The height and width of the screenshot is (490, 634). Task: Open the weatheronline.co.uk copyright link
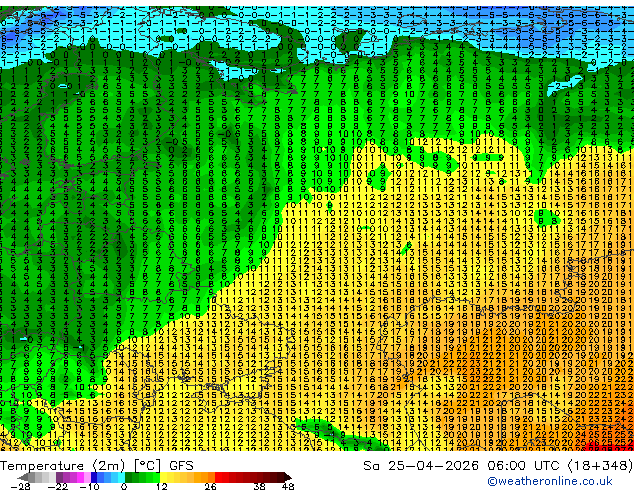(x=550, y=481)
